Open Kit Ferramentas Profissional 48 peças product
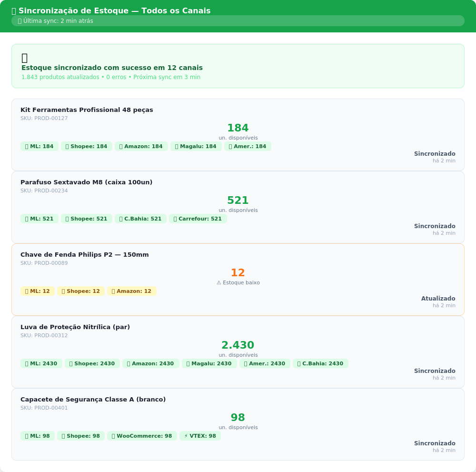Viewport: 476px width, 472px height. point(87,110)
